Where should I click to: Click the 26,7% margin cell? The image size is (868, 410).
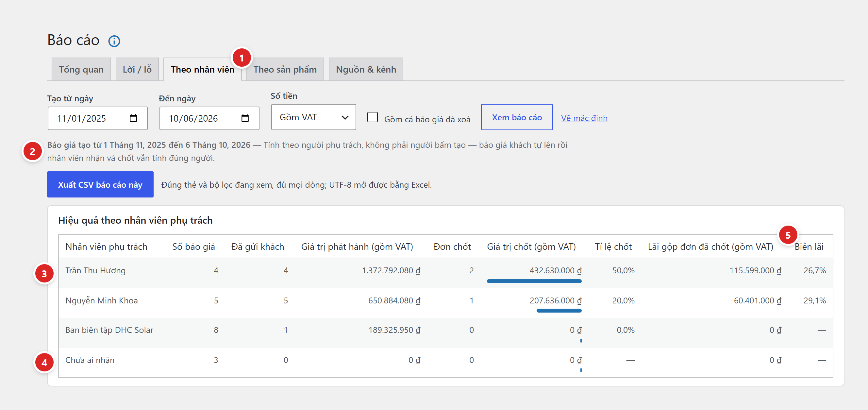pyautogui.click(x=814, y=270)
